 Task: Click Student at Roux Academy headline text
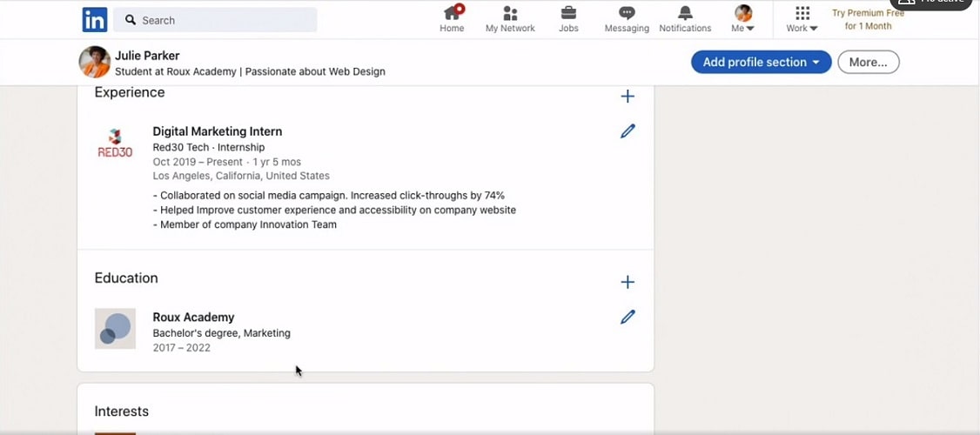pyautogui.click(x=250, y=71)
